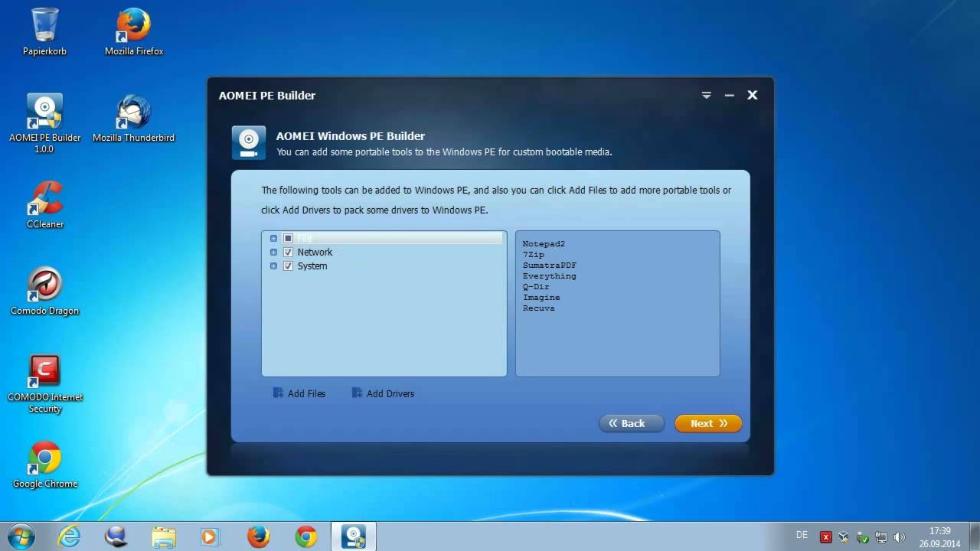Close the AOMEI PE Builder window
980x551 pixels.
[753, 95]
